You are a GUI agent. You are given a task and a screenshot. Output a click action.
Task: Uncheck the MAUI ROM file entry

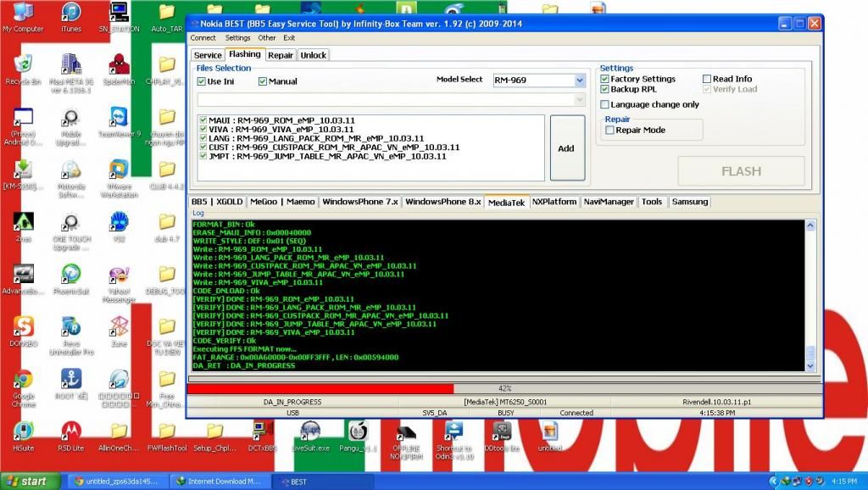click(x=203, y=120)
